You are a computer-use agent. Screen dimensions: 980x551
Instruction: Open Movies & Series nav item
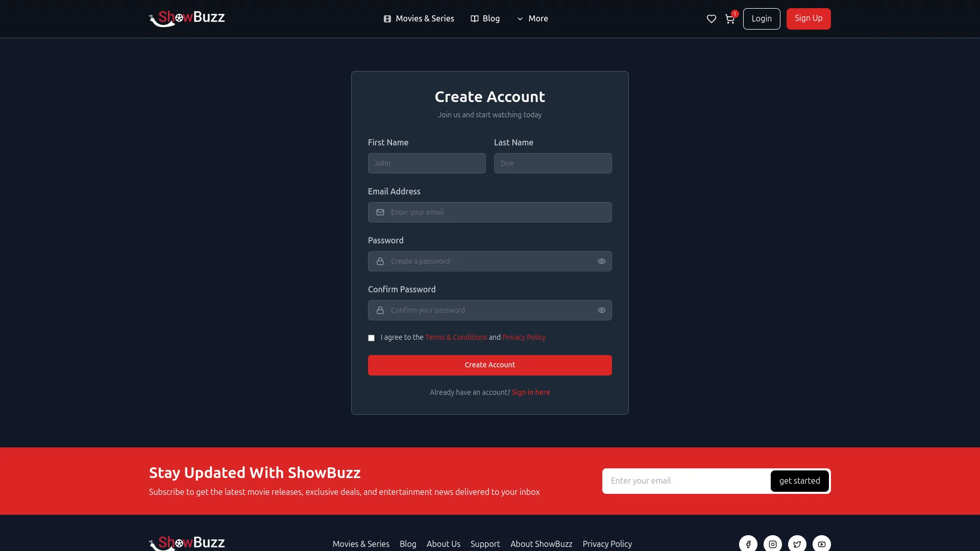(419, 19)
